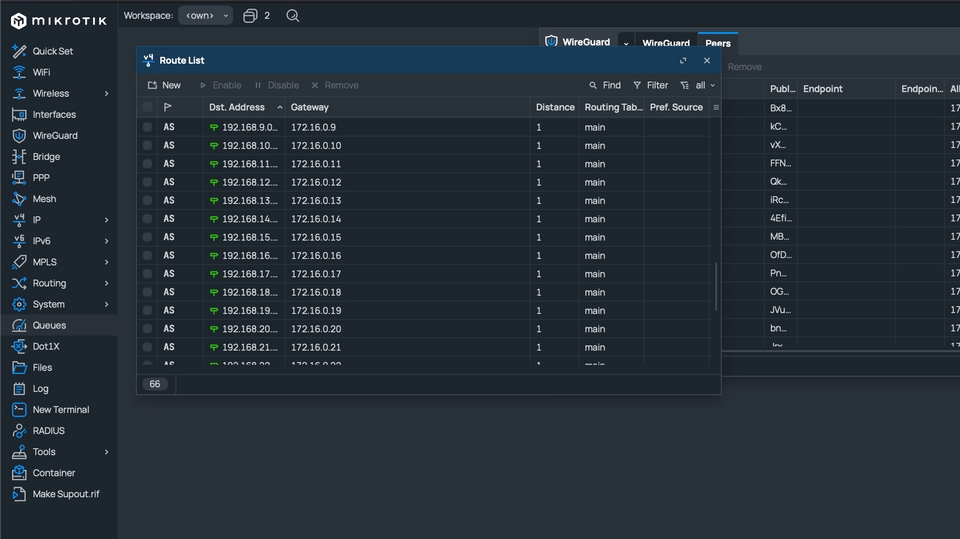Image resolution: width=960 pixels, height=539 pixels.
Task: Select checkbox for route 172.16.0.13
Action: point(148,200)
